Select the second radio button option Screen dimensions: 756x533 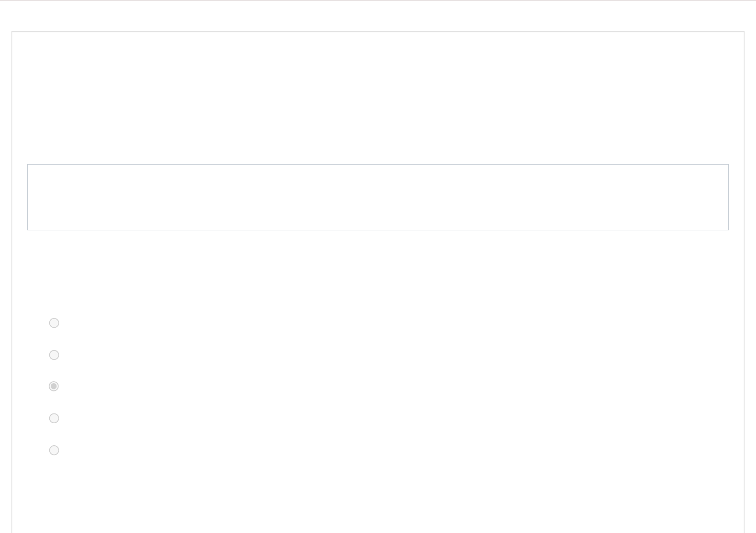[x=54, y=355]
